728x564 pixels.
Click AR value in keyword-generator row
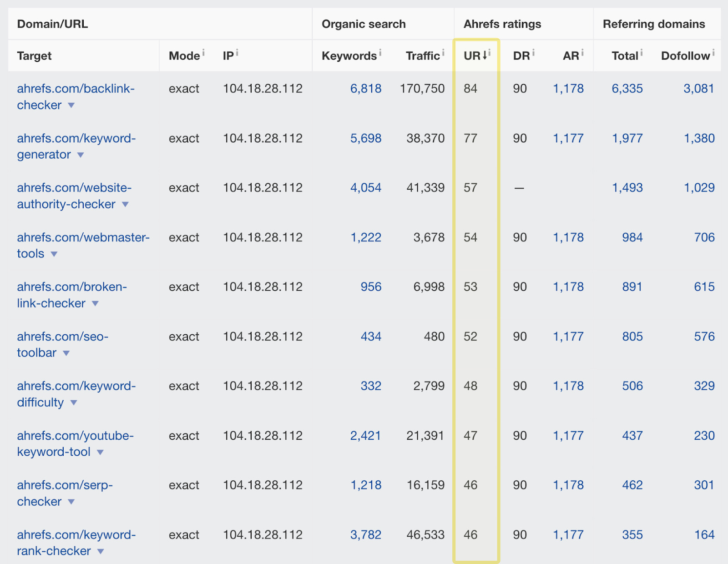tap(568, 138)
